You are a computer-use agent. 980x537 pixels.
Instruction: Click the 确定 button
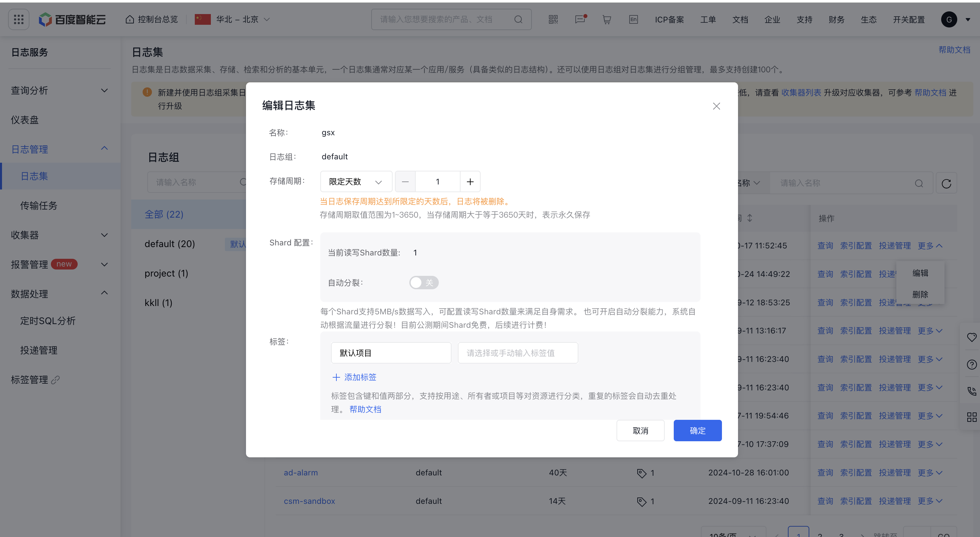[x=697, y=431]
